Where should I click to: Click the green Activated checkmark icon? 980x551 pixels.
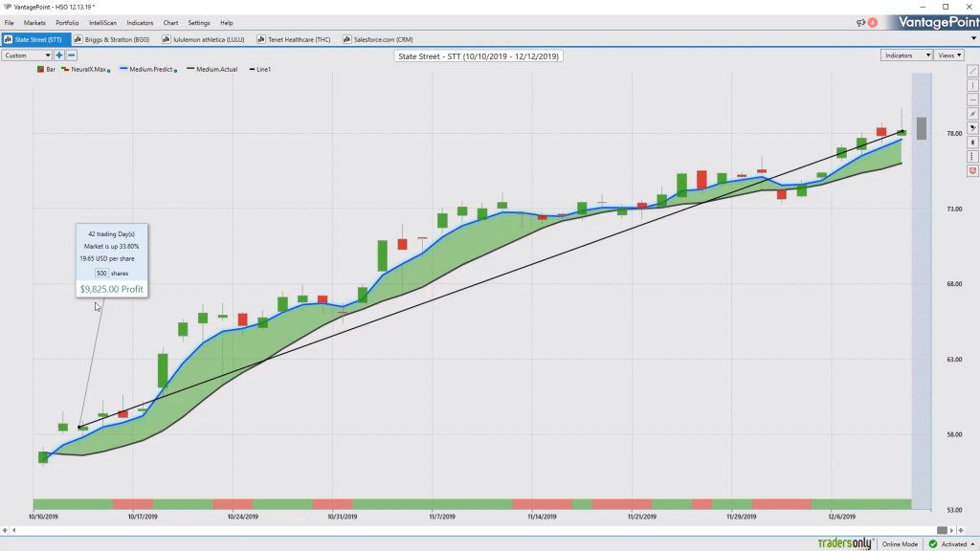pyautogui.click(x=933, y=544)
